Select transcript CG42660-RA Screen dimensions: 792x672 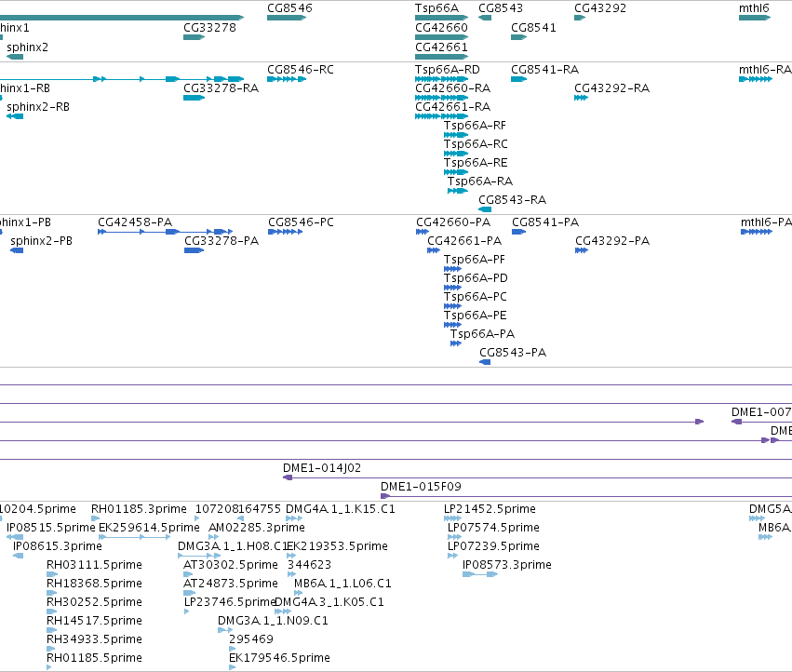pos(441,98)
